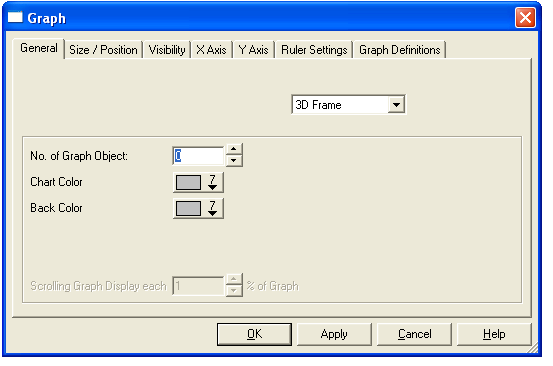
Task: Increase No. of Graph Object value
Action: pos(233,150)
